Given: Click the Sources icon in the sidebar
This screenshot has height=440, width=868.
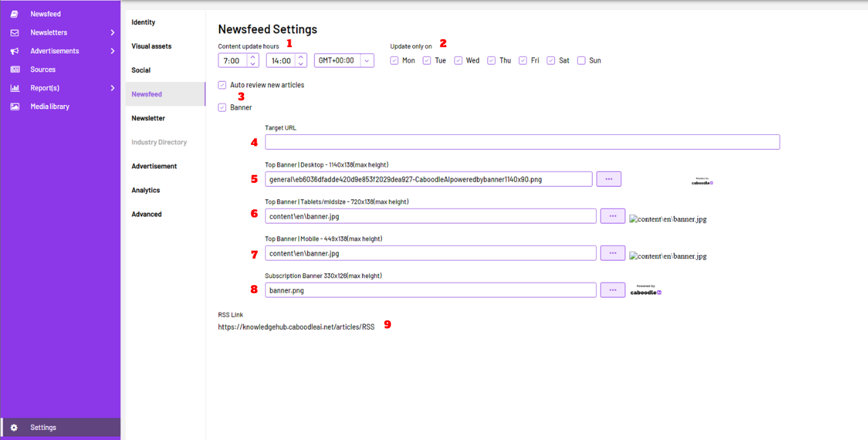Looking at the screenshot, I should click(x=15, y=69).
